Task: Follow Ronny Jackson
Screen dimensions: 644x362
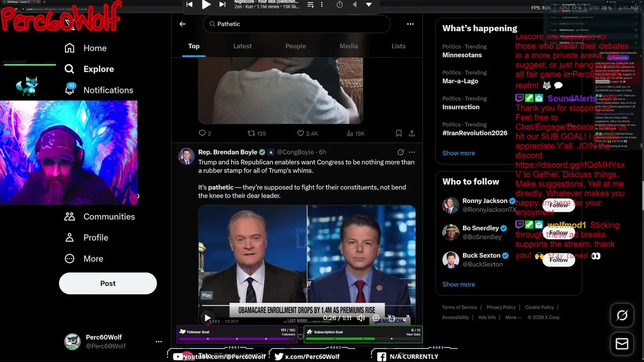Action: pos(558,205)
